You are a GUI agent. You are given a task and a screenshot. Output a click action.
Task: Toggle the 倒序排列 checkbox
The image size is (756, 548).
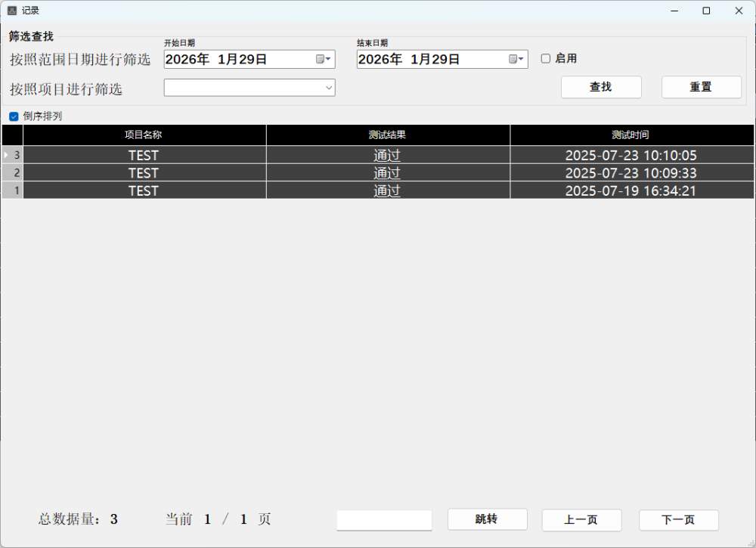click(14, 116)
